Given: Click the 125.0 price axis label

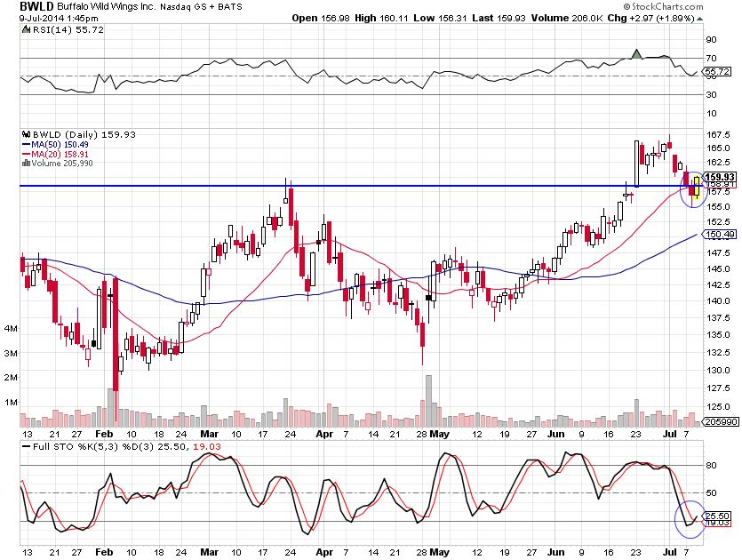Looking at the screenshot, I should tap(718, 407).
